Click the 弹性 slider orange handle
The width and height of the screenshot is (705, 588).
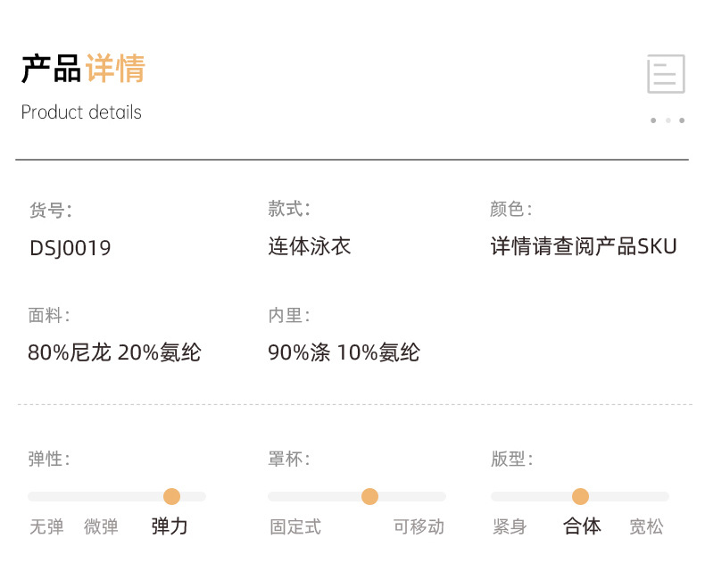pos(172,497)
